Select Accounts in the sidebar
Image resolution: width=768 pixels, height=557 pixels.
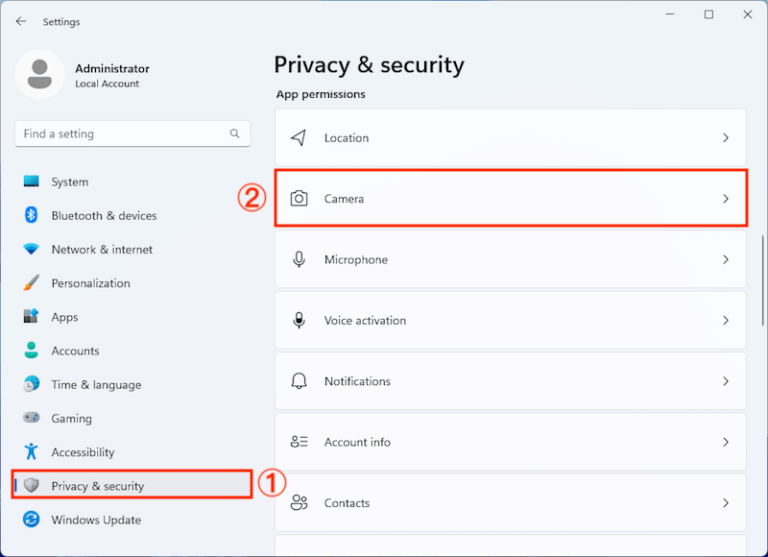click(75, 351)
